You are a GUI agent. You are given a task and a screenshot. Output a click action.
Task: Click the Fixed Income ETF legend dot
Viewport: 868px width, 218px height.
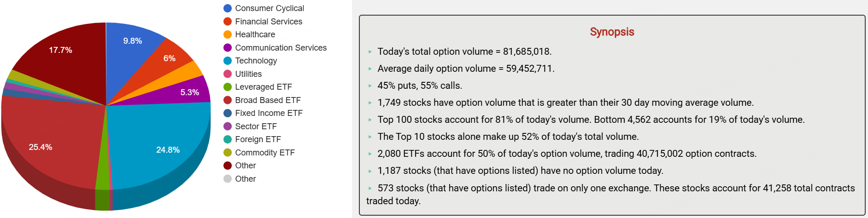(x=228, y=113)
